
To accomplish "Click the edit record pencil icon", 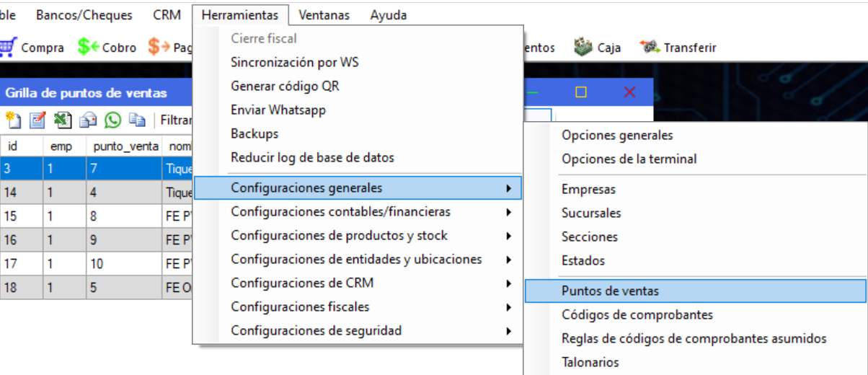I will [37, 120].
